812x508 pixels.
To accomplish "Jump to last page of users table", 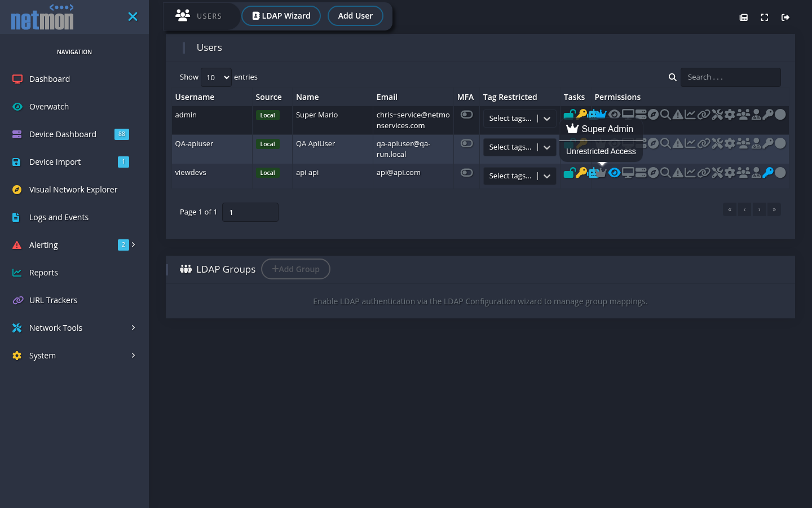I will [774, 209].
